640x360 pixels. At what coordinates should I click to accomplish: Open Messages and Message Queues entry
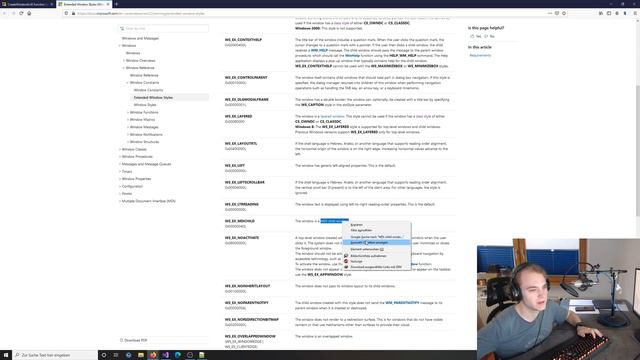point(146,164)
